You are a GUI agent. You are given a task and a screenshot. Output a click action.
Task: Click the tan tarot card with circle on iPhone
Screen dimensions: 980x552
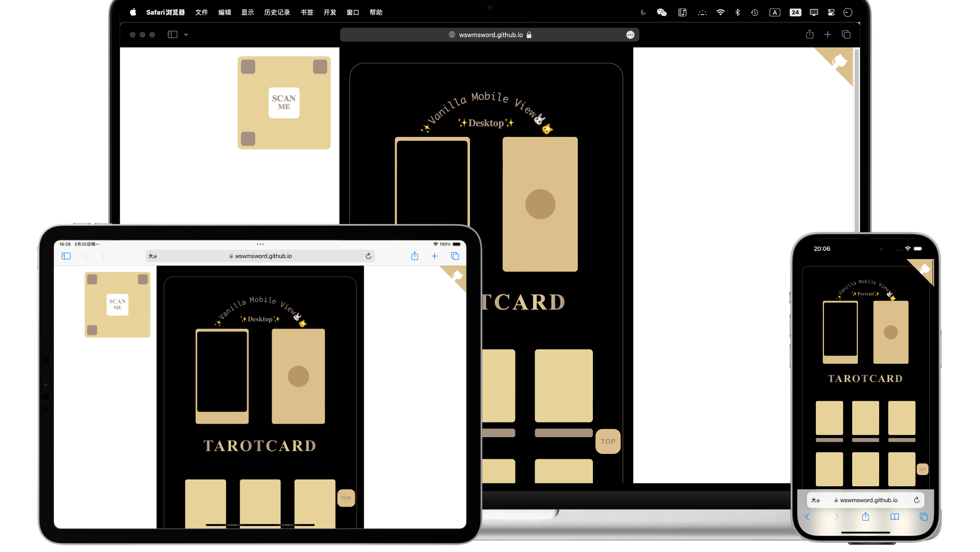tap(891, 332)
